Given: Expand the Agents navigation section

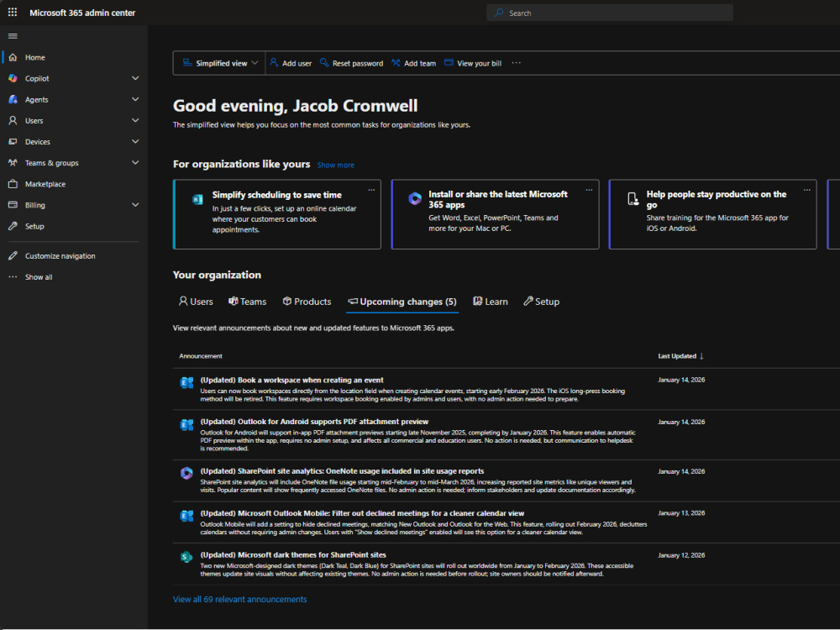Looking at the screenshot, I should [x=135, y=100].
